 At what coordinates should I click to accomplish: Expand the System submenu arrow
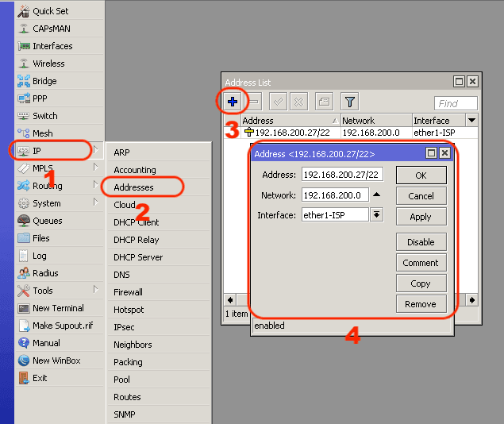[96, 202]
